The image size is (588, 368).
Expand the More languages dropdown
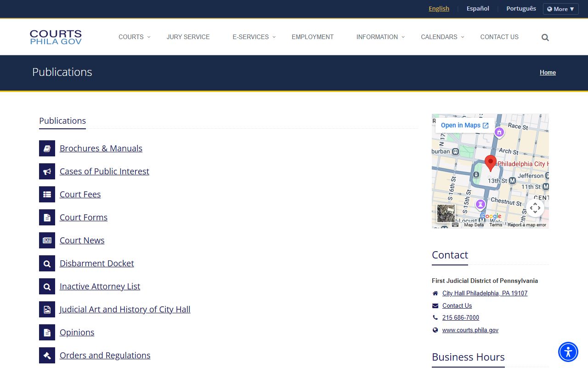(x=560, y=9)
